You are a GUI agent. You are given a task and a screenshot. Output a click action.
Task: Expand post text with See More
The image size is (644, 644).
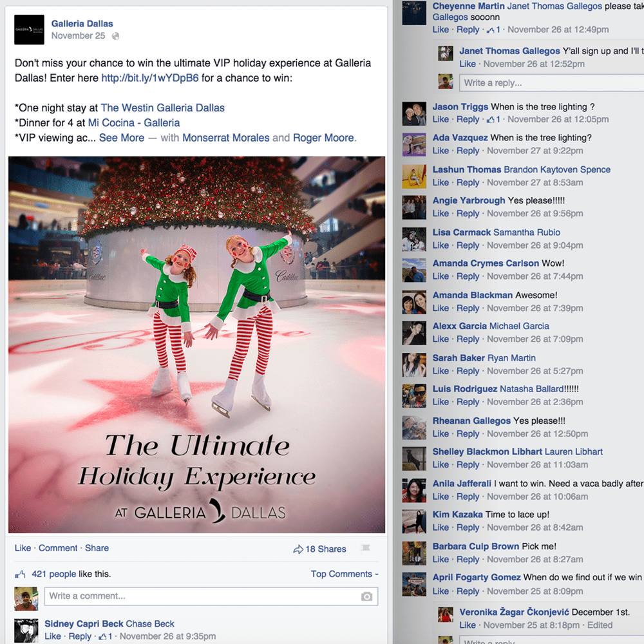pyautogui.click(x=122, y=138)
